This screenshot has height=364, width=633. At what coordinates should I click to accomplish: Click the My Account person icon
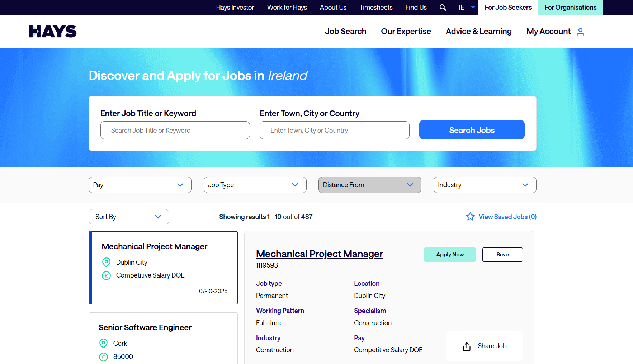[580, 32]
